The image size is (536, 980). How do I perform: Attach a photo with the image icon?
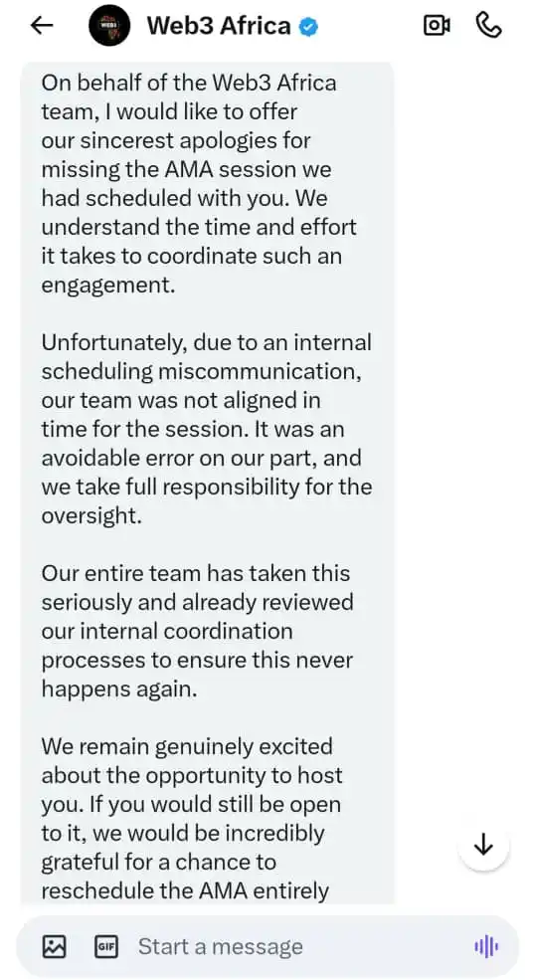[54, 945]
